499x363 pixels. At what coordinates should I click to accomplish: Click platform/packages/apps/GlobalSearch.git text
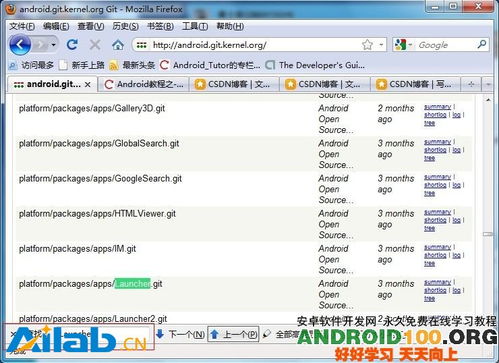pos(99,143)
